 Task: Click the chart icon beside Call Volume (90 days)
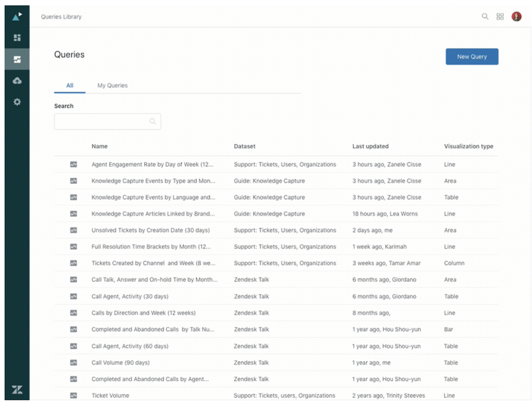click(x=74, y=363)
